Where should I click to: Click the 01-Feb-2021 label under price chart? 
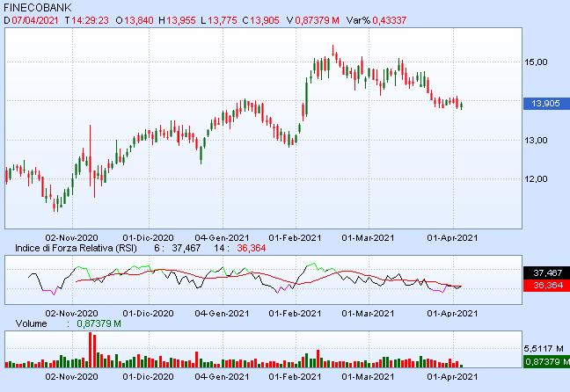pos(296,238)
